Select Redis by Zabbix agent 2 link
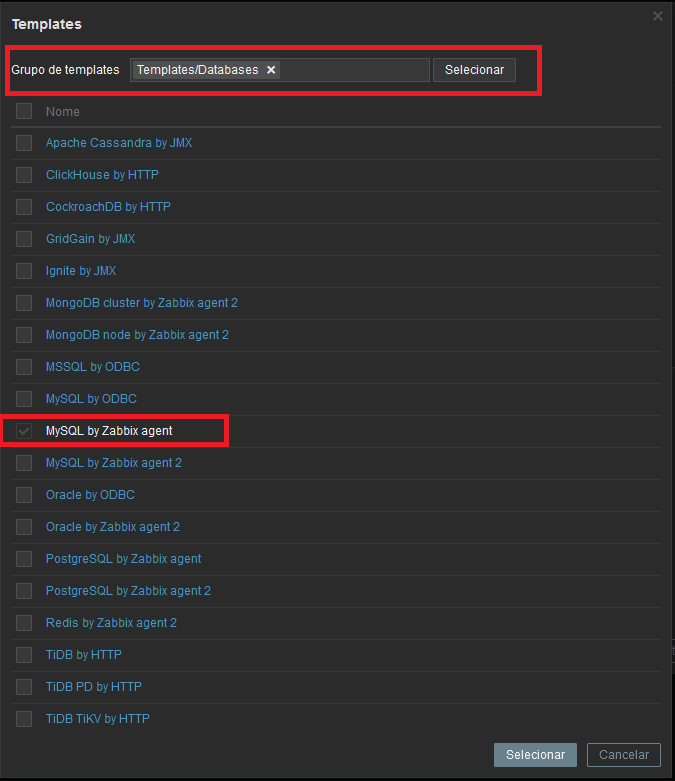The width and height of the screenshot is (675, 781). 111,623
